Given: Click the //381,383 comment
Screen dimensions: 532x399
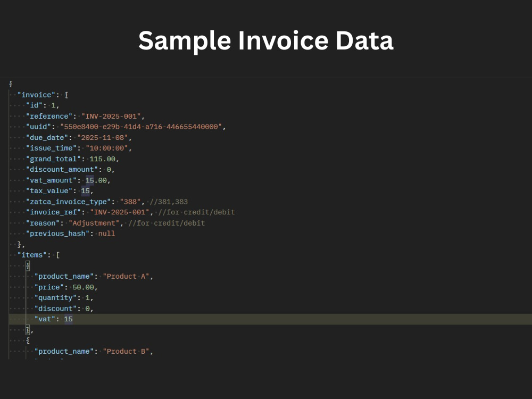Looking at the screenshot, I should click(169, 202).
